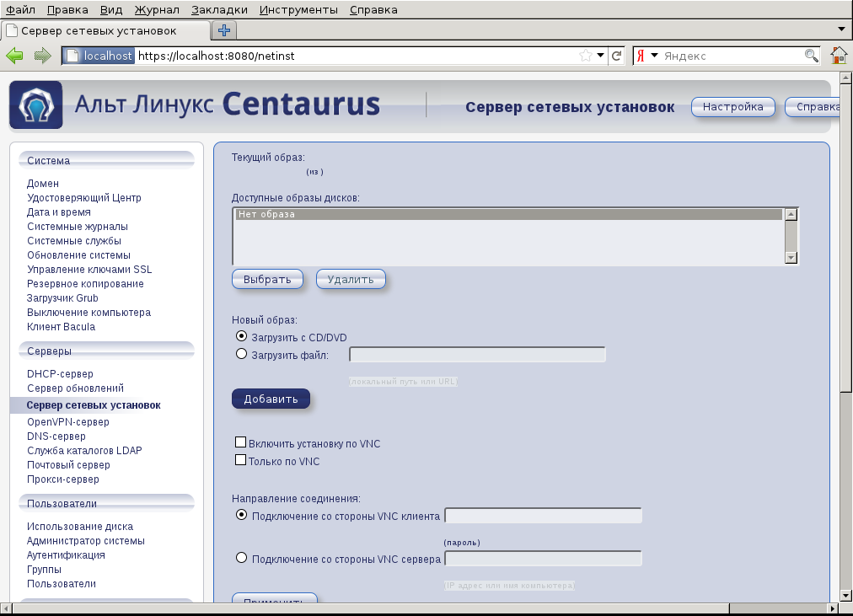Click the Выбрать button

[267, 280]
